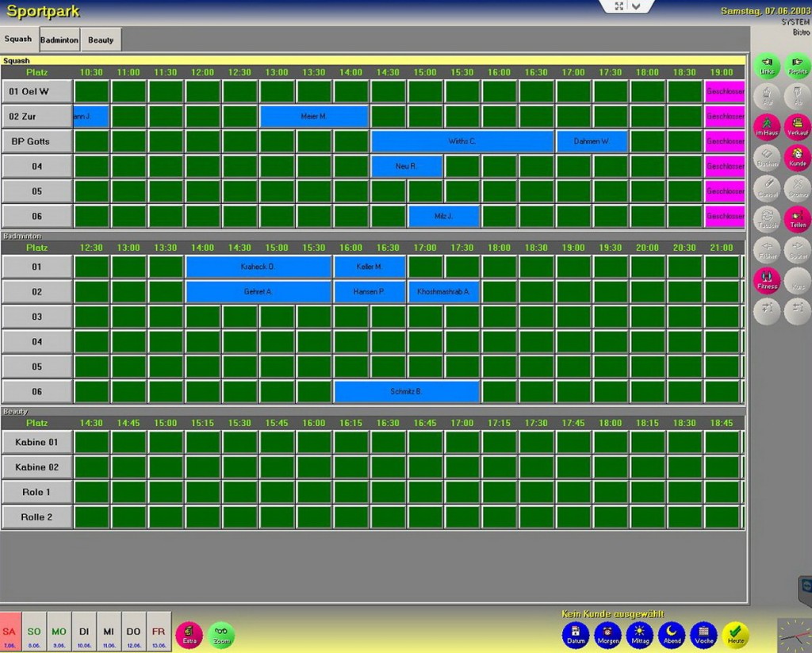Switch to the Badminton tab
812x653 pixels.
pos(59,40)
